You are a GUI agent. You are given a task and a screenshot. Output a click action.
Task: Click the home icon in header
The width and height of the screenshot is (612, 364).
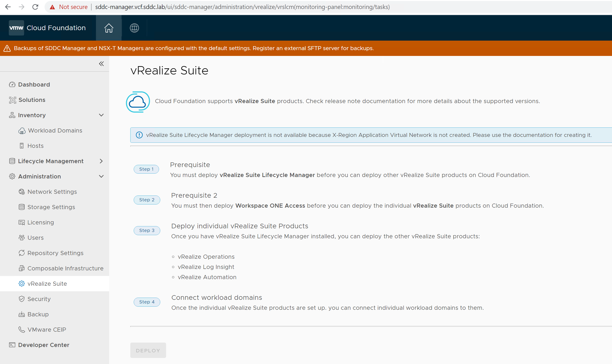pos(109,28)
